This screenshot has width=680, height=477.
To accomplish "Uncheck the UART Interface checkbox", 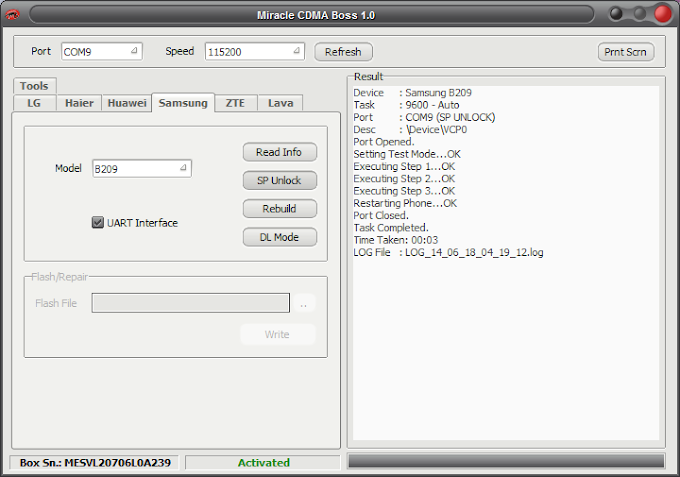I will click(x=98, y=223).
